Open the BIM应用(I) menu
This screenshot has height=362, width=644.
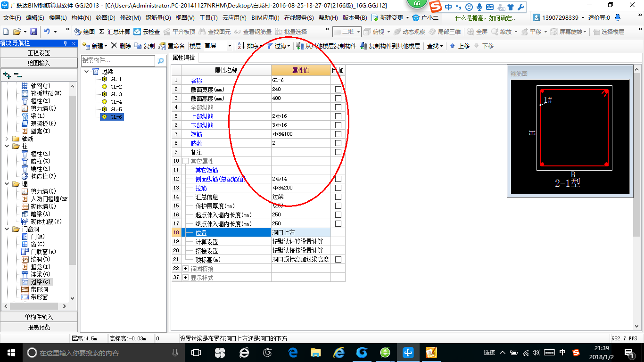pyautogui.click(x=265, y=17)
